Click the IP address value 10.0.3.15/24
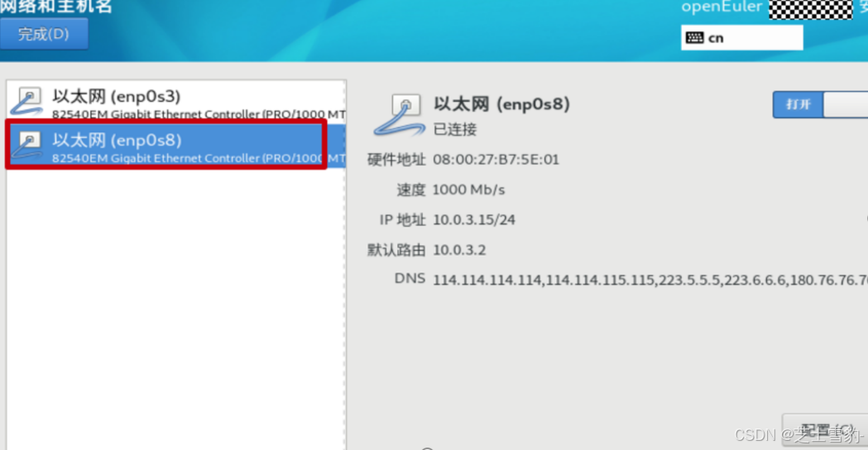The height and width of the screenshot is (450, 868). (474, 220)
